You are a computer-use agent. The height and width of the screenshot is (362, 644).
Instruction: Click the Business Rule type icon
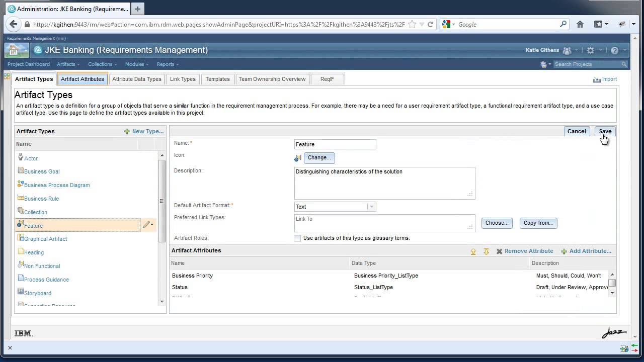pyautogui.click(x=21, y=198)
